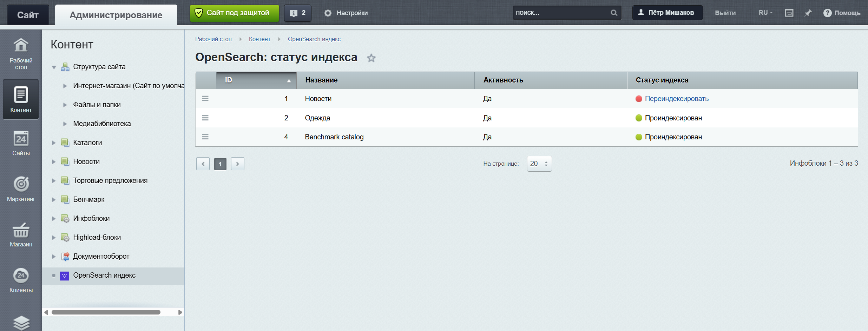Image resolution: width=868 pixels, height=331 pixels.
Task: Open the Сайты sidebar section
Action: (x=21, y=143)
